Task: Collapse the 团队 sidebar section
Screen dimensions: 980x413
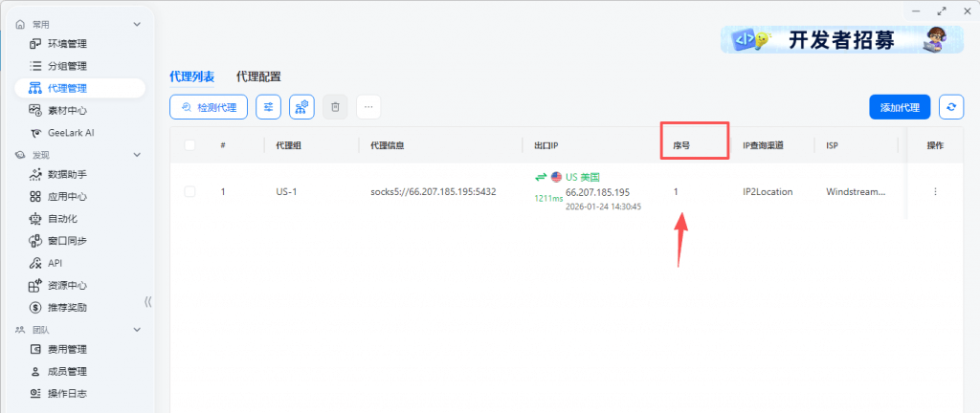Action: click(137, 330)
